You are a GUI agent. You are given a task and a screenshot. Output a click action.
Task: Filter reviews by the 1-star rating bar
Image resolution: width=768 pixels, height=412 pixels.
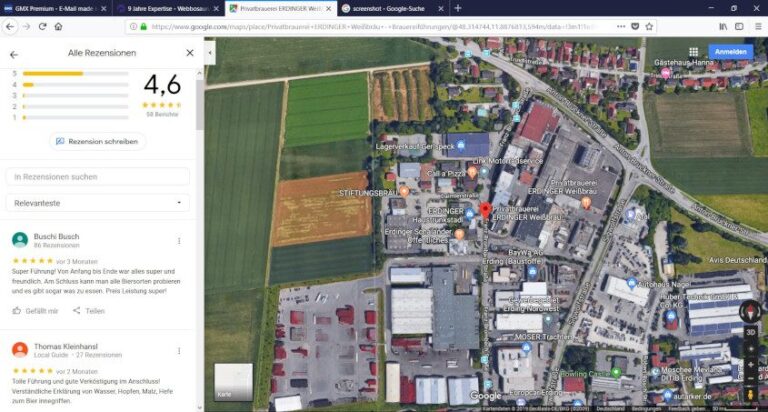(x=75, y=118)
